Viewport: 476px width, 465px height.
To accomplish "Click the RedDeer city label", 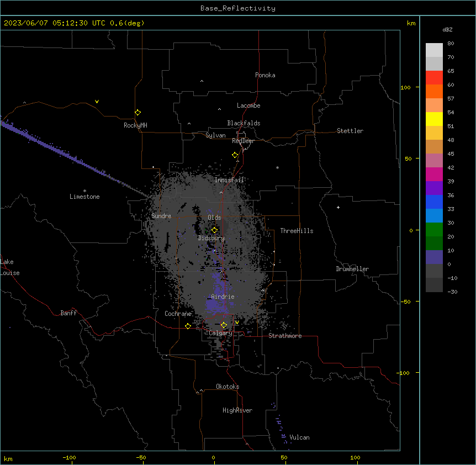I will (x=243, y=141).
